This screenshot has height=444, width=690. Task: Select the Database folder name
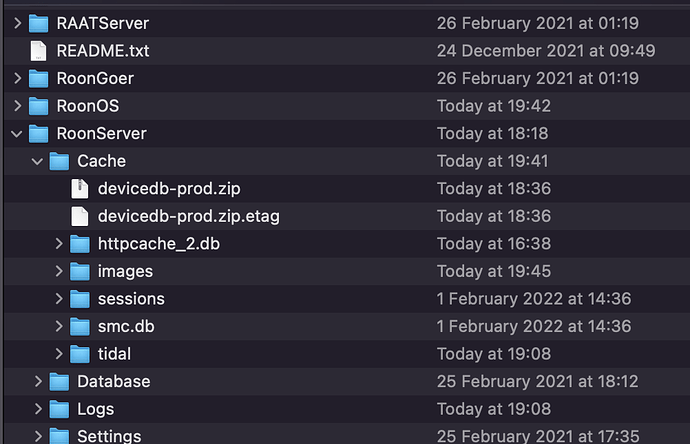click(x=114, y=382)
